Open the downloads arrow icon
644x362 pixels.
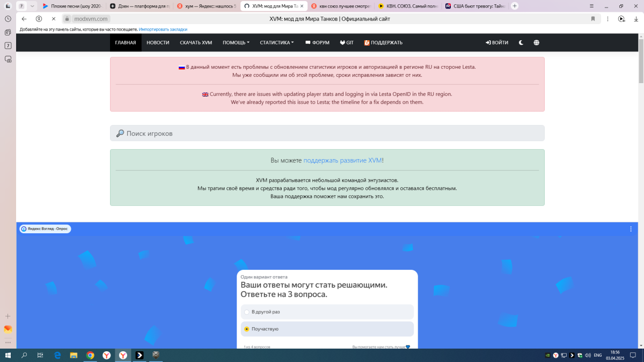point(635,18)
